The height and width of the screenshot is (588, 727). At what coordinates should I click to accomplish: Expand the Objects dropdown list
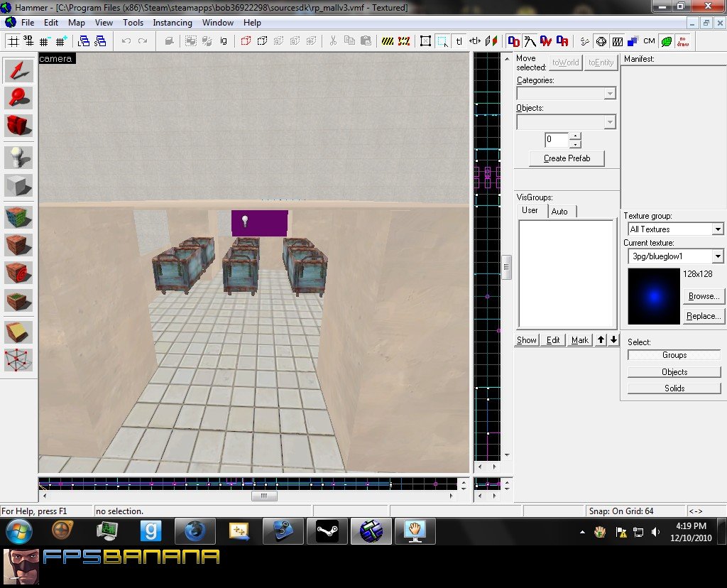[x=610, y=122]
